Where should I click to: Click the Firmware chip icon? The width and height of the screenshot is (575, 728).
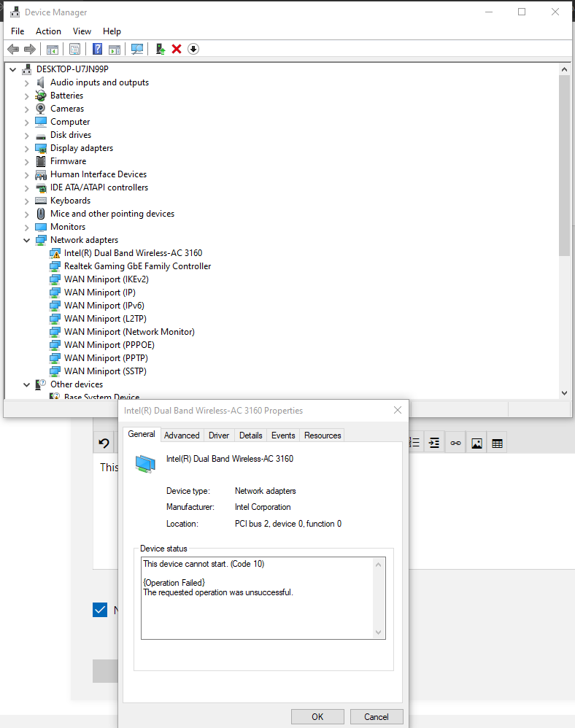41,161
